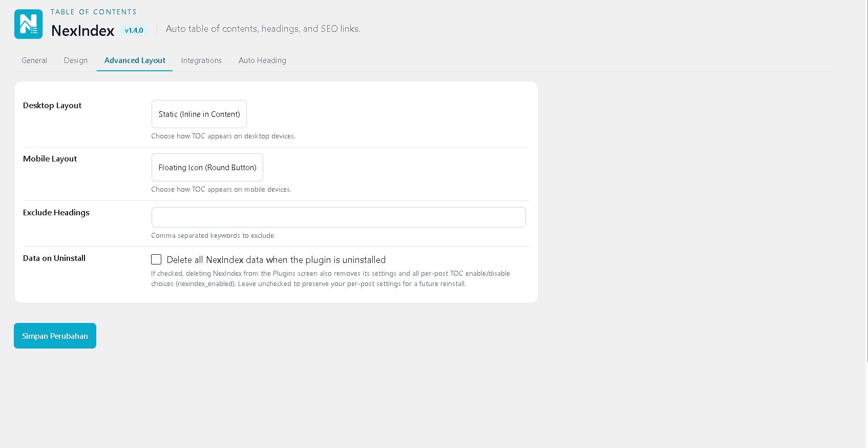The width and height of the screenshot is (868, 448).
Task: Open the Auto Heading tab
Action: [x=262, y=60]
